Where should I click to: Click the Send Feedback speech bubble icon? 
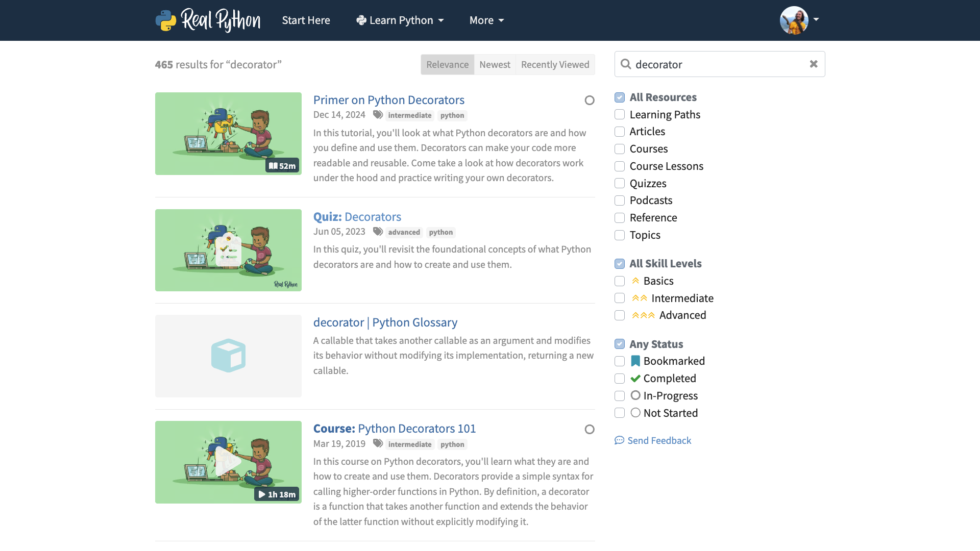pos(619,440)
